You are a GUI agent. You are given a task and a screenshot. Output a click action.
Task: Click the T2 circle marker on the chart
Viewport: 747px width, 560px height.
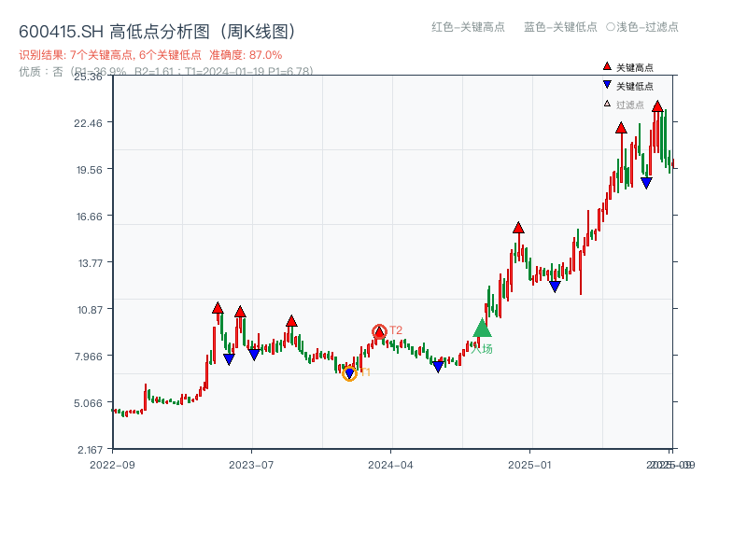tap(381, 330)
